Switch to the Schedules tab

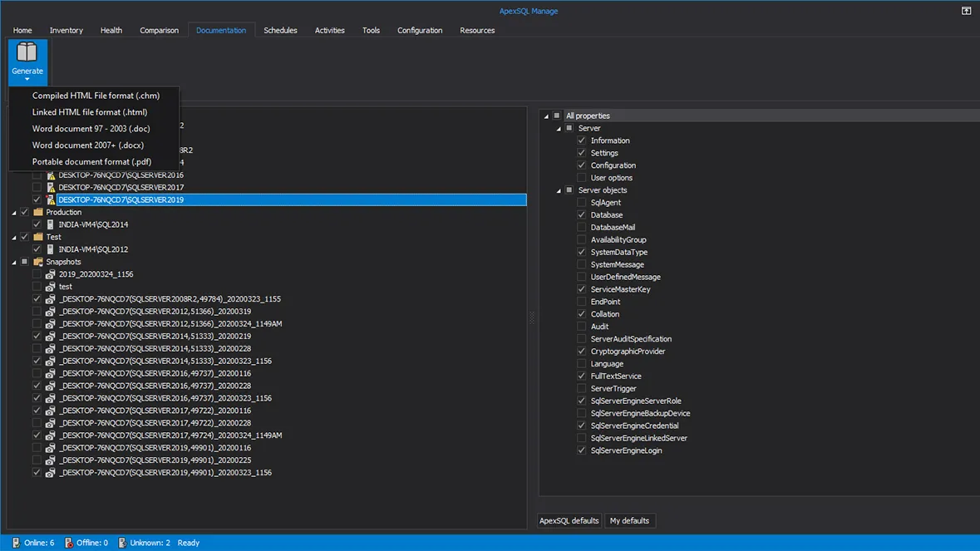tap(280, 30)
